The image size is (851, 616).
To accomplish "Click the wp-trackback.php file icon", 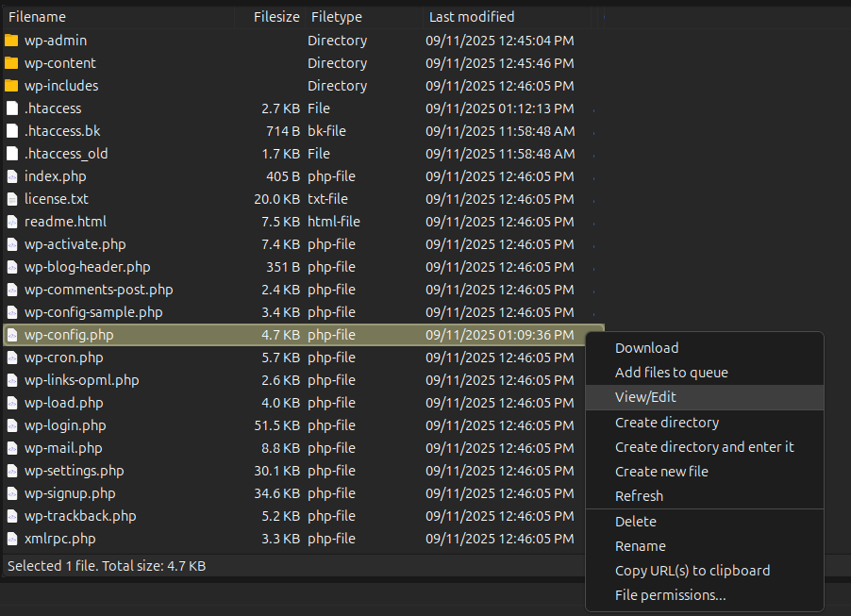I will pos(12,516).
